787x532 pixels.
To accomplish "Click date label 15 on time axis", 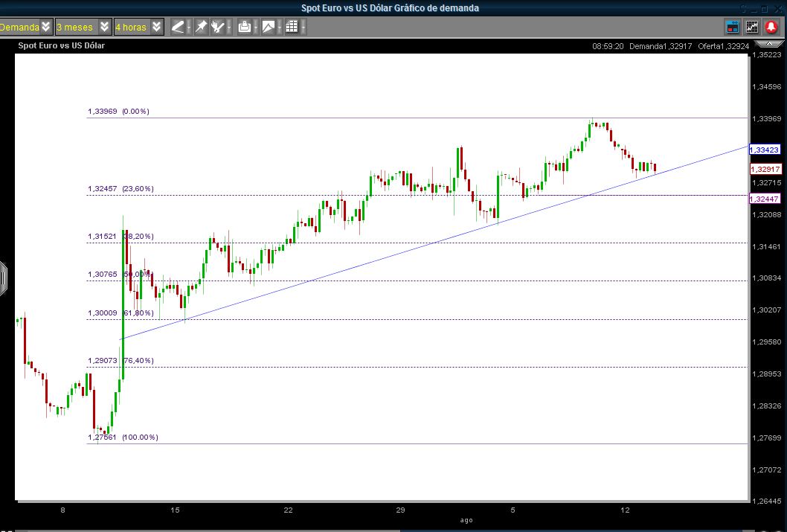I will point(175,510).
